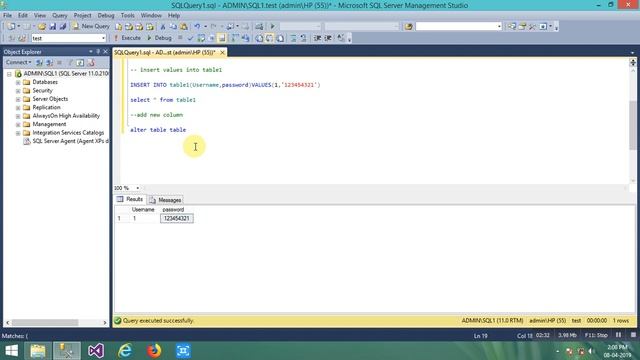Click the Registered Servers icon in top toolbar
This screenshot has height=360, width=640.
[511, 26]
